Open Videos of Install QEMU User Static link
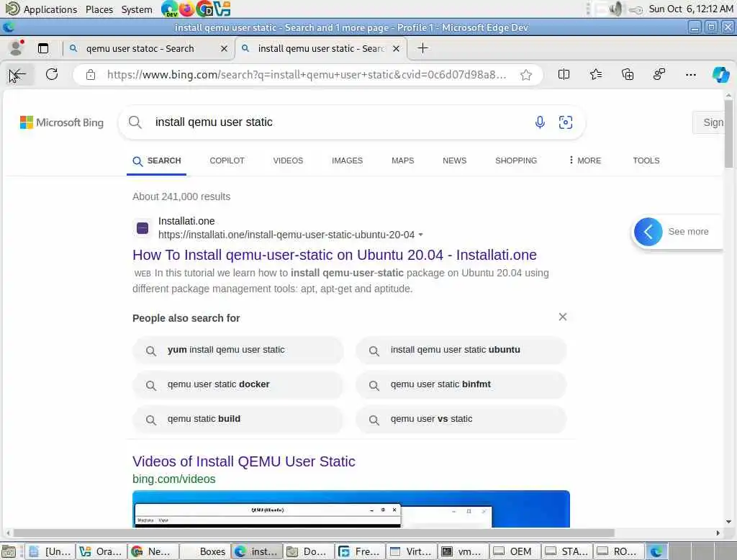 click(243, 461)
